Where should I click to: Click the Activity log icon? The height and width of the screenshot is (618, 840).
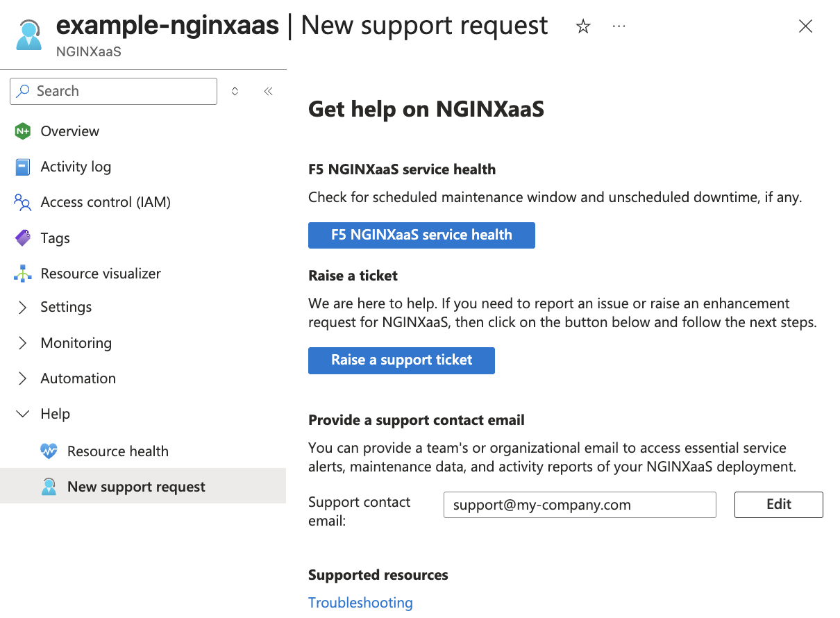pos(23,167)
